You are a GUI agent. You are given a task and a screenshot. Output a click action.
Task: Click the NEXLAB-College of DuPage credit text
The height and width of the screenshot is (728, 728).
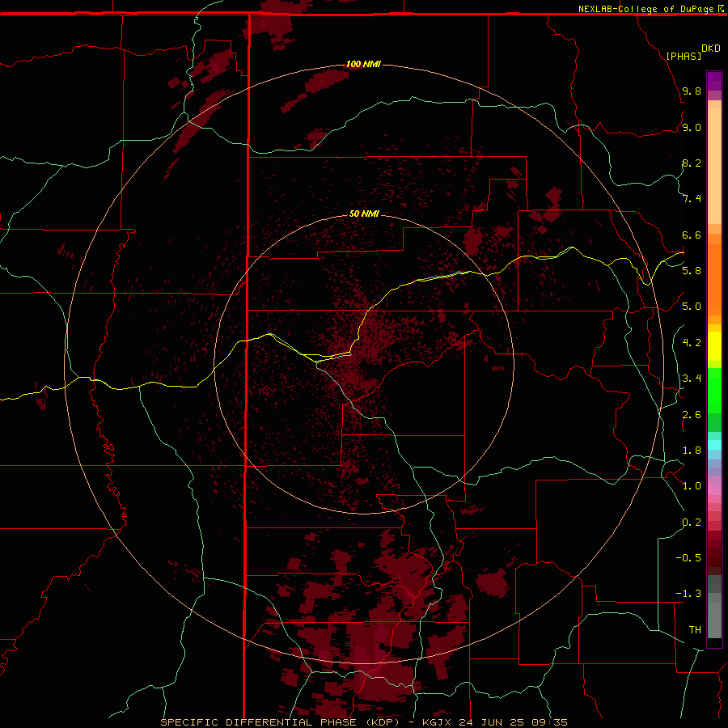tap(646, 9)
